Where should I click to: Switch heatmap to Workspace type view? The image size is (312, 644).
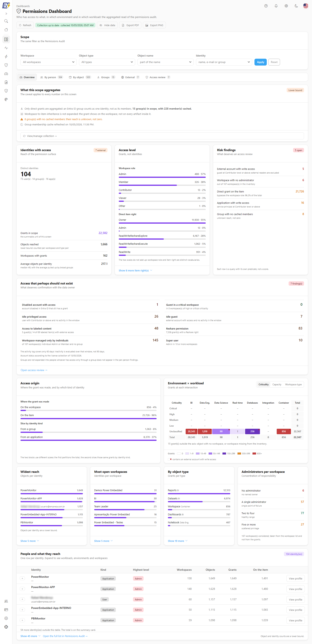[x=293, y=384]
